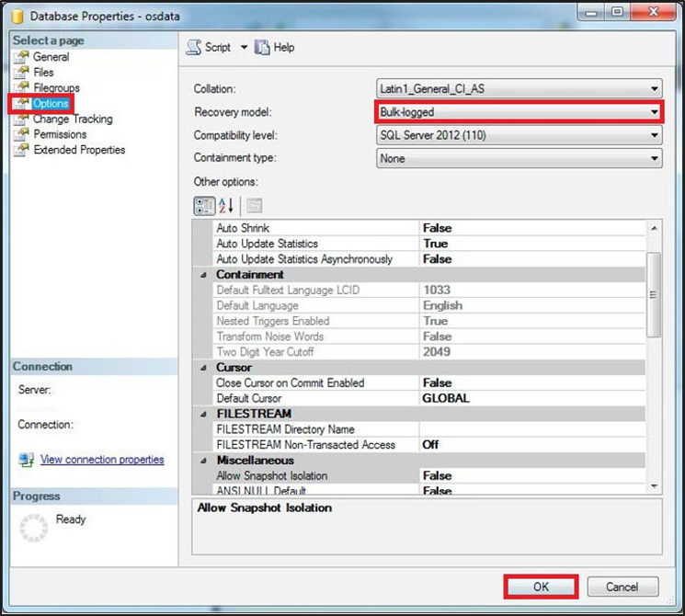This screenshot has height=616, width=685.
Task: Click the Auto Update Statistics True value
Action: pos(436,244)
